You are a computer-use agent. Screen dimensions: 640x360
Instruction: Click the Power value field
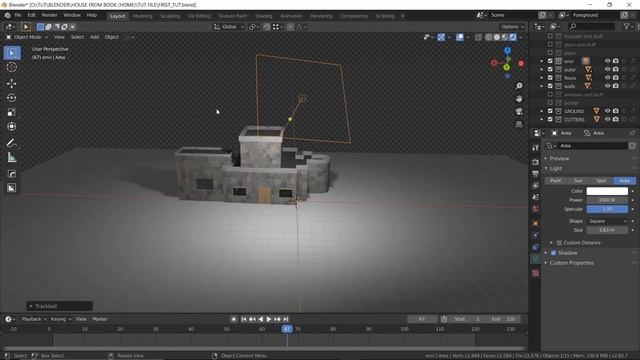(x=607, y=200)
